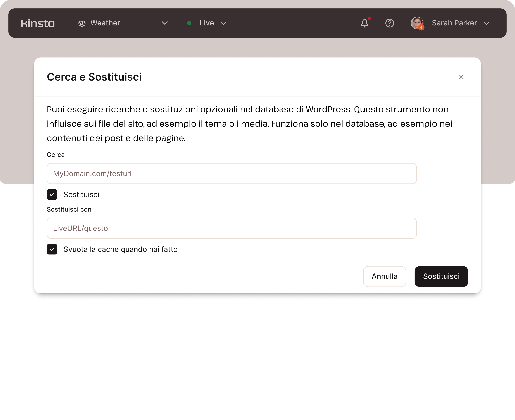
Task: Click the Sostituisci checkbox label text
Action: click(81, 195)
